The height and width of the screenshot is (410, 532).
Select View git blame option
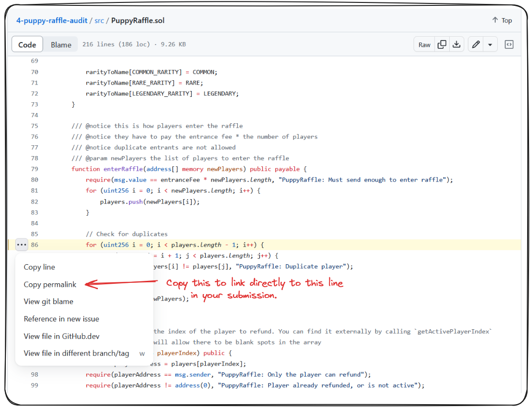48,301
